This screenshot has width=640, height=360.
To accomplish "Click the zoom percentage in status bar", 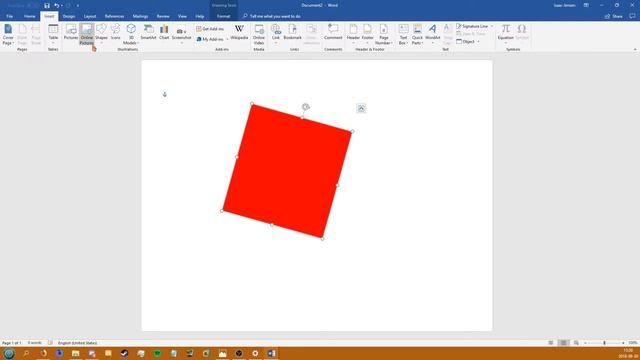I will pos(633,343).
